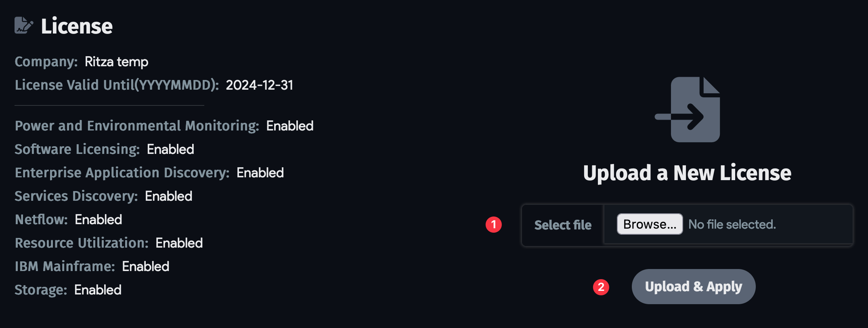Click the Software Licensing Enabled label
The image size is (868, 328).
pos(170,149)
